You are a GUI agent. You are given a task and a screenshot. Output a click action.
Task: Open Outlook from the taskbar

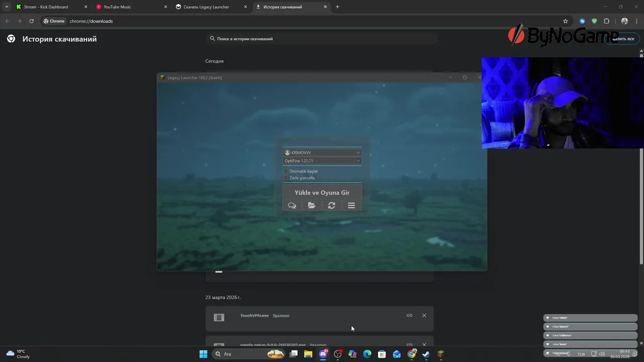pos(396,354)
